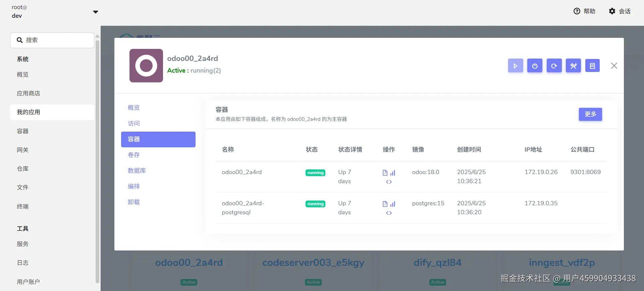Click the odoo00_2a4rd app logo
Image resolution: width=644 pixels, height=291 pixels.
[146, 66]
